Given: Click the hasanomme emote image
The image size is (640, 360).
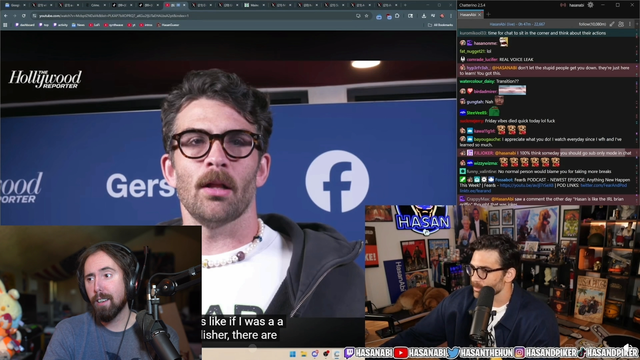Looking at the screenshot, I should point(504,42).
